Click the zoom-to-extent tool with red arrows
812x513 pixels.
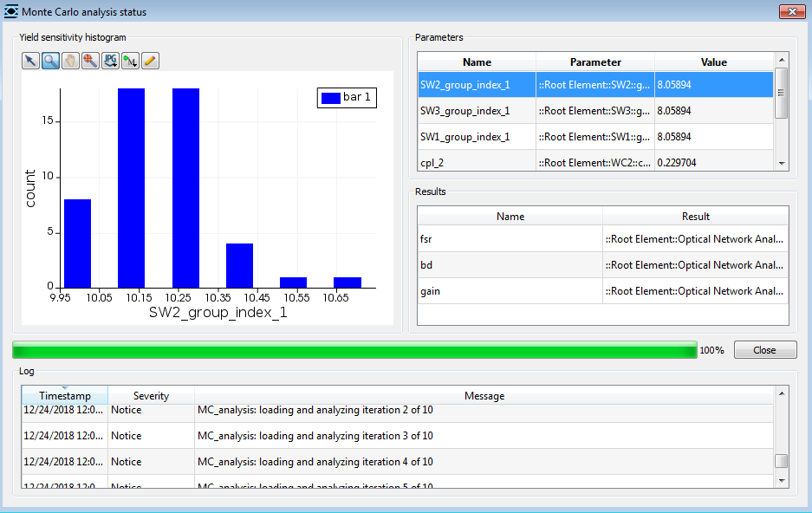pyautogui.click(x=90, y=61)
